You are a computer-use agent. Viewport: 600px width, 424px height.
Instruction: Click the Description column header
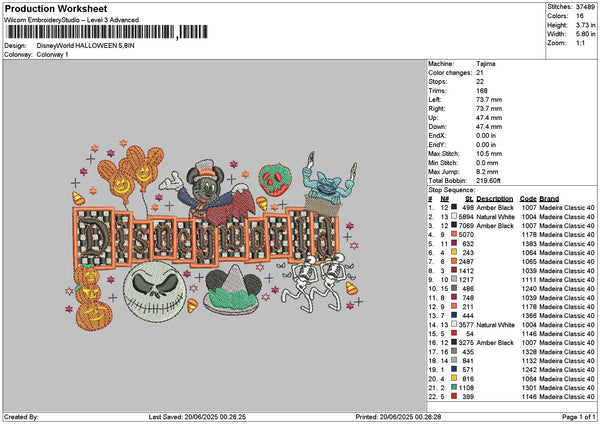(x=494, y=199)
